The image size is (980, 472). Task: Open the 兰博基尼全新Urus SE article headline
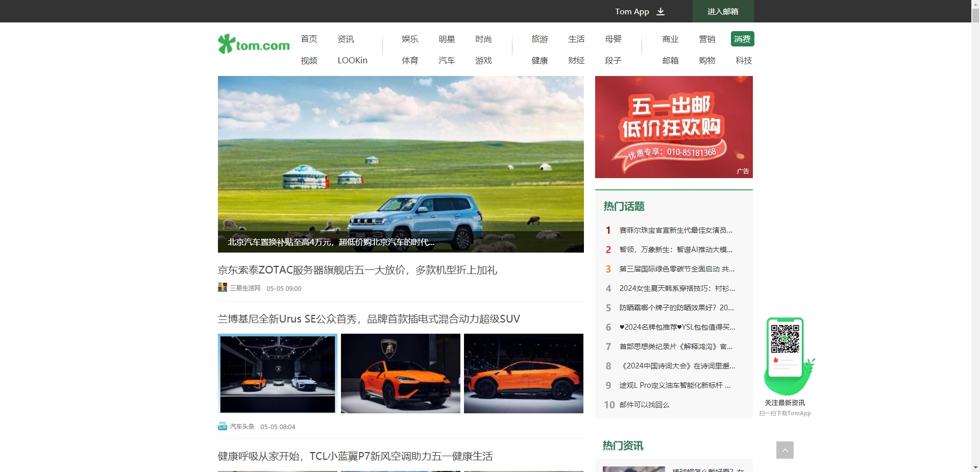coord(369,319)
